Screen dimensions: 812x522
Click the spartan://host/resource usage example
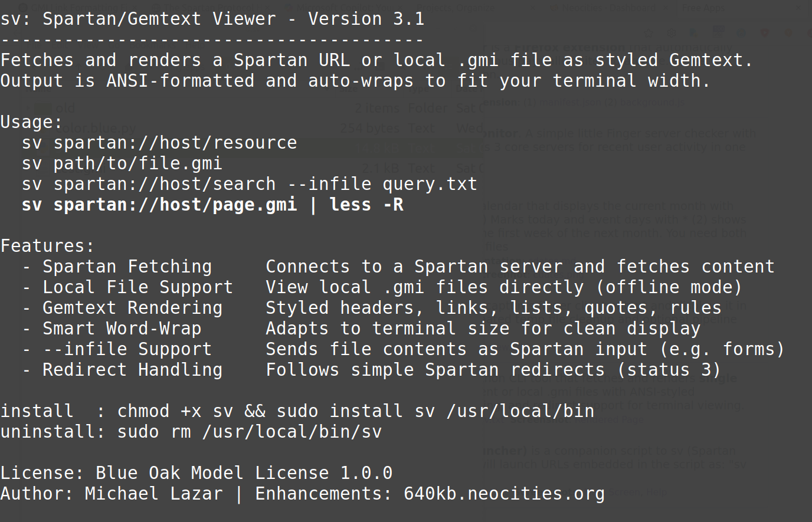[175, 143]
